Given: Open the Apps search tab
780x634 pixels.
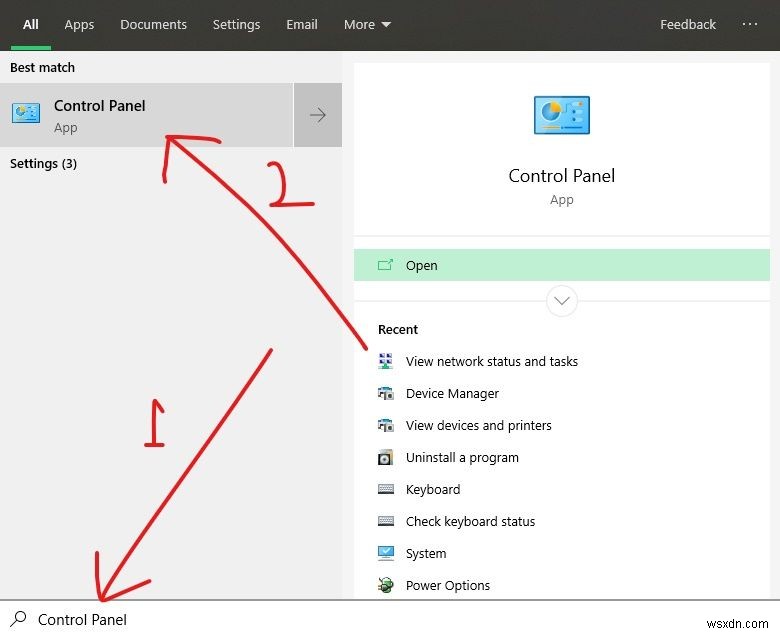Looking at the screenshot, I should tap(79, 24).
